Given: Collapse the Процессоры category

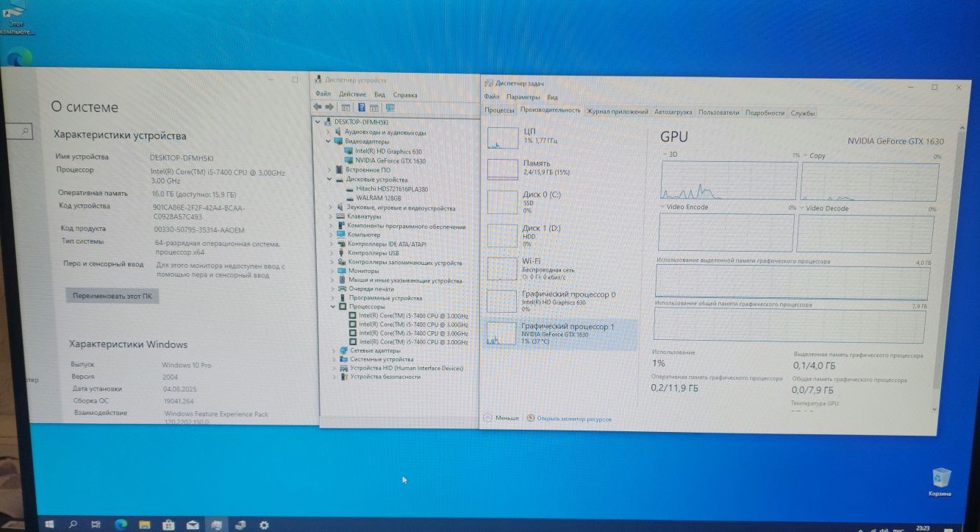Looking at the screenshot, I should [333, 307].
